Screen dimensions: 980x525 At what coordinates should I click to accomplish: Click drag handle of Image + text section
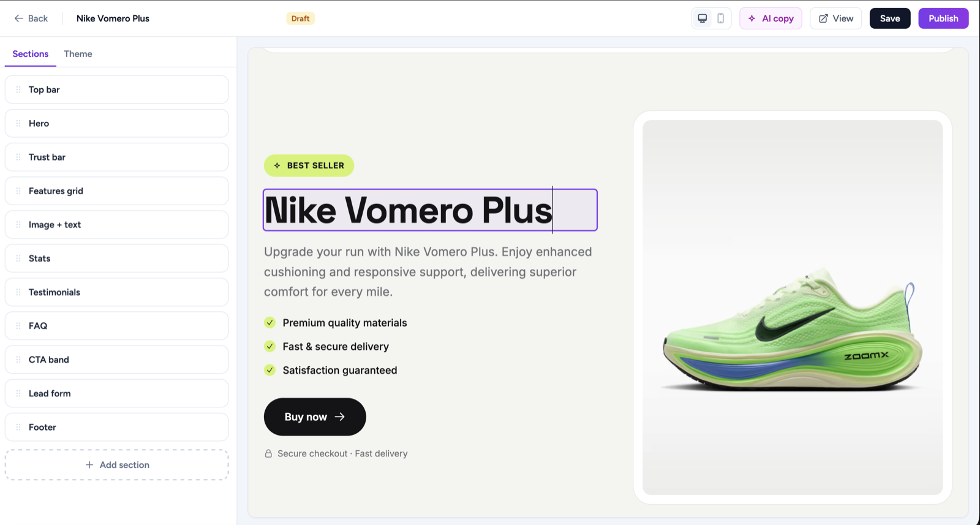tap(18, 224)
